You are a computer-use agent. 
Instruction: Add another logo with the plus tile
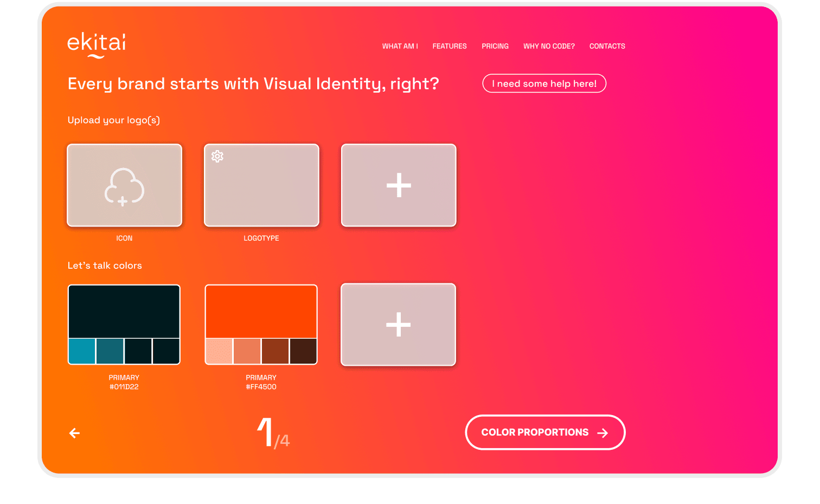(x=399, y=185)
